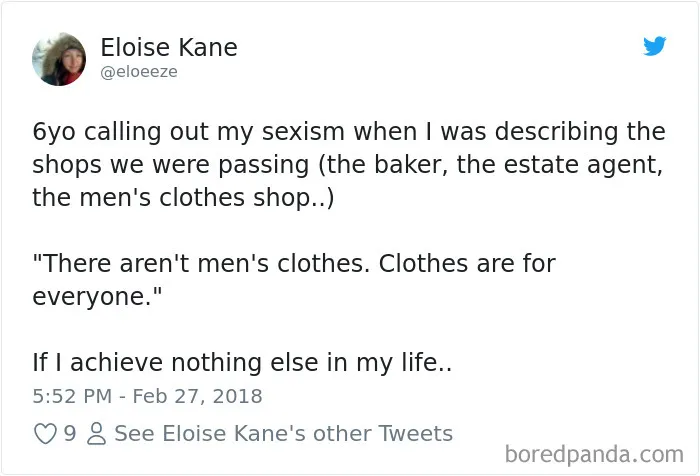Click the phrase "Clothes are for"

(x=467, y=263)
